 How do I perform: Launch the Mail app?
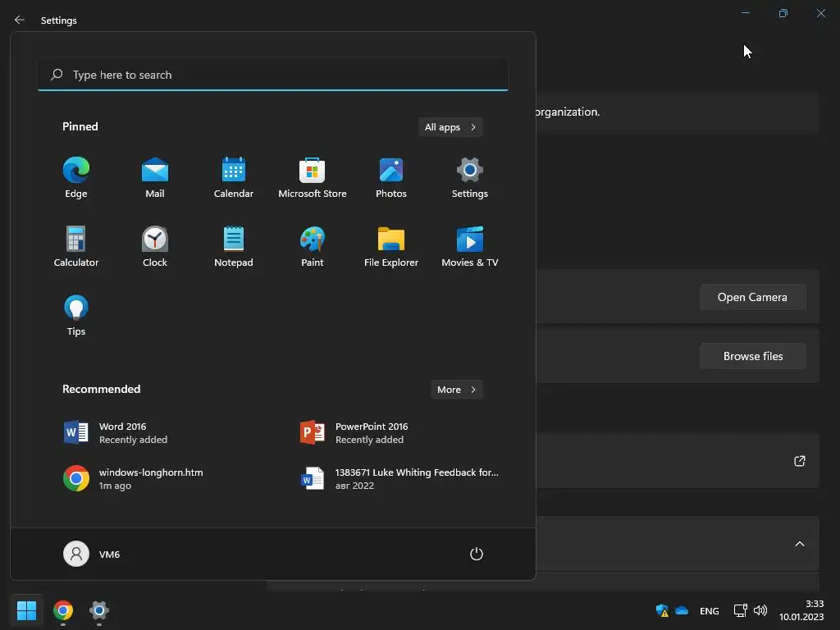pos(155,177)
